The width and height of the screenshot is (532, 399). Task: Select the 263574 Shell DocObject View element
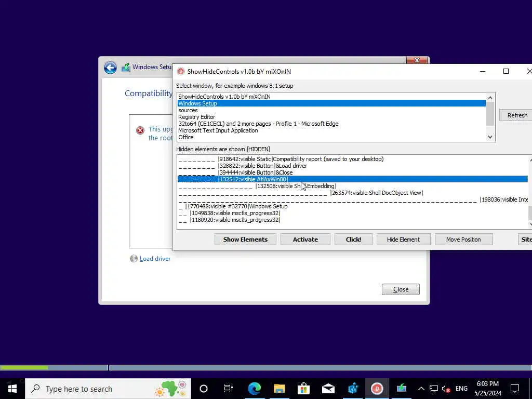[353, 193]
